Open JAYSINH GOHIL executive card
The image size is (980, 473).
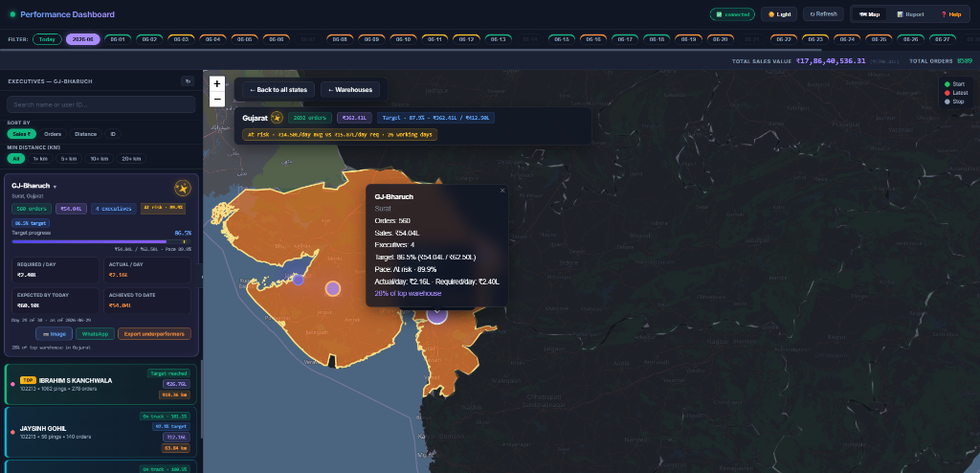point(100,433)
